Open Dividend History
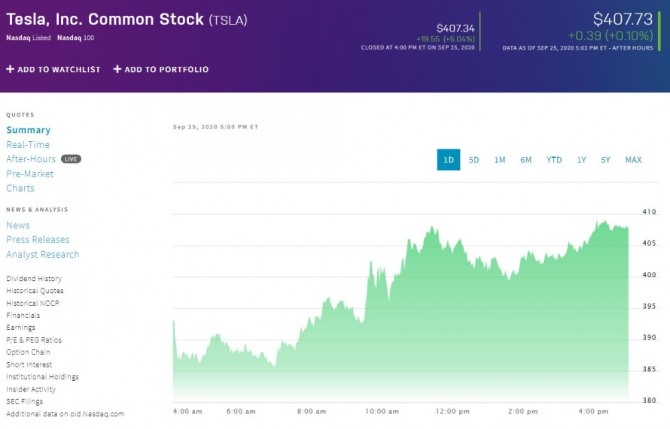 coord(34,279)
